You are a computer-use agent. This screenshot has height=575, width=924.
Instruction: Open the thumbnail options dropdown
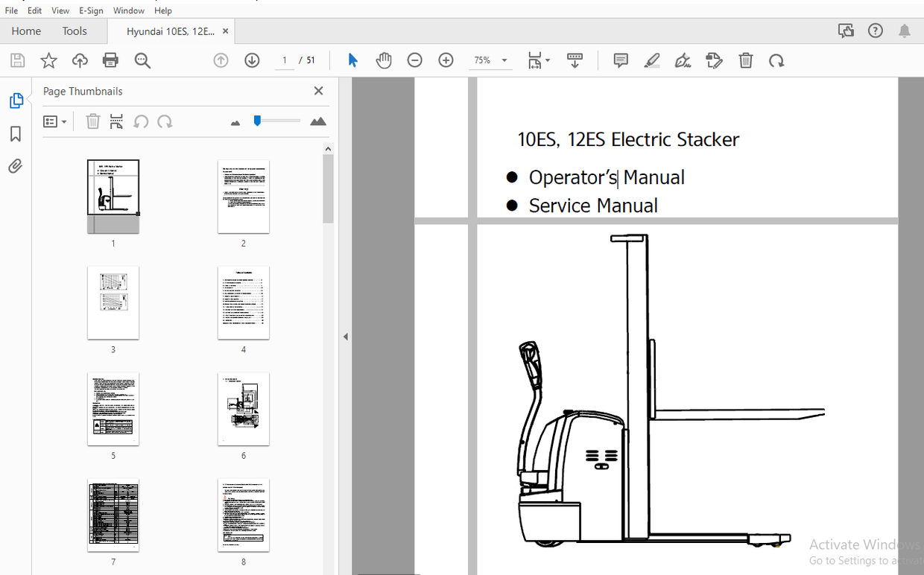[x=54, y=121]
